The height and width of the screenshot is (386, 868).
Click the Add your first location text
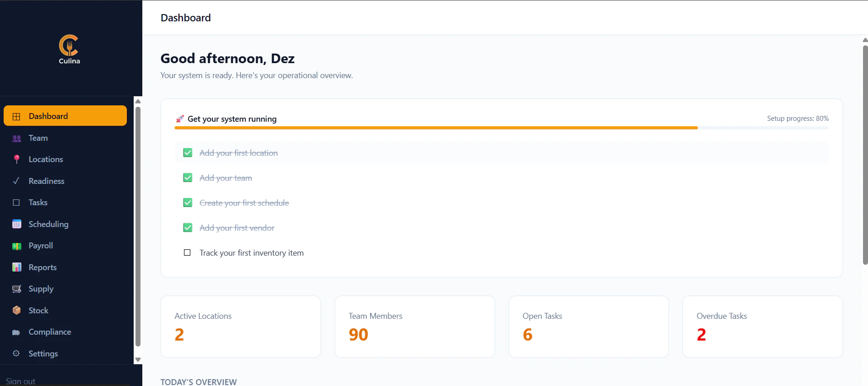point(239,153)
